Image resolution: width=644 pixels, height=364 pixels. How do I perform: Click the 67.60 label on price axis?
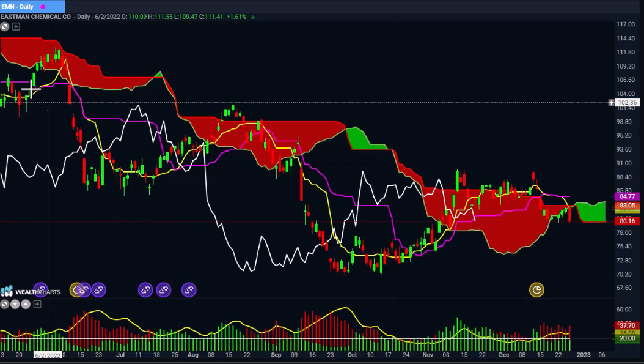(624, 288)
